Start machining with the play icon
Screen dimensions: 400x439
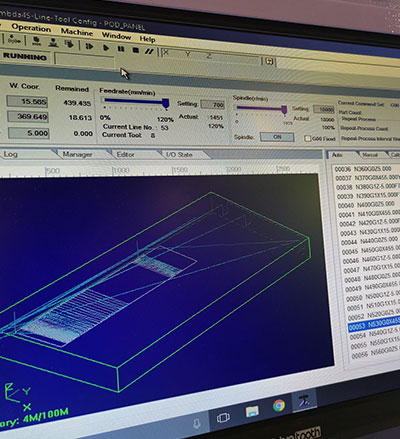coord(106,48)
